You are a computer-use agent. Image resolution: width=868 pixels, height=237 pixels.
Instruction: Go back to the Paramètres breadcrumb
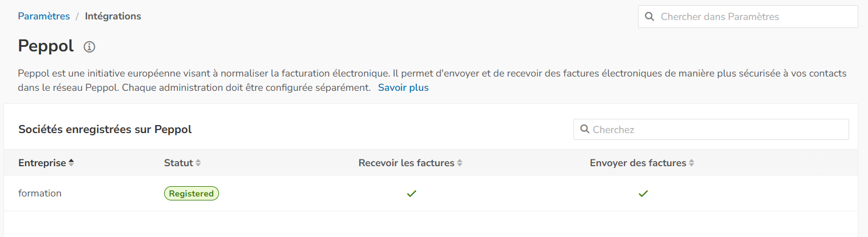click(x=43, y=16)
